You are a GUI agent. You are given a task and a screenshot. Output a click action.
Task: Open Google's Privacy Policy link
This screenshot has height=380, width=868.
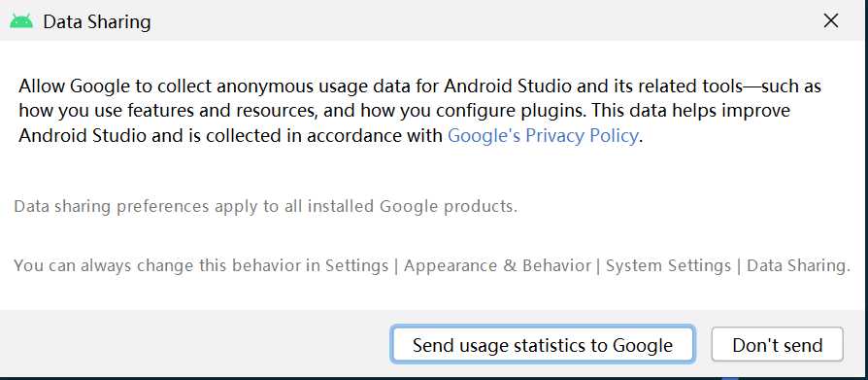[x=543, y=136]
